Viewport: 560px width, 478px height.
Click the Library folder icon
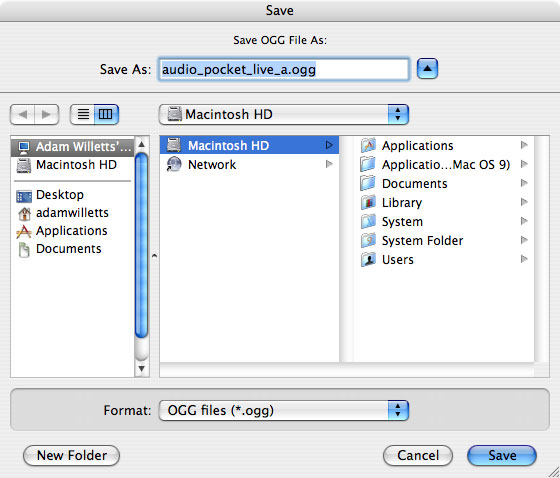pos(368,202)
